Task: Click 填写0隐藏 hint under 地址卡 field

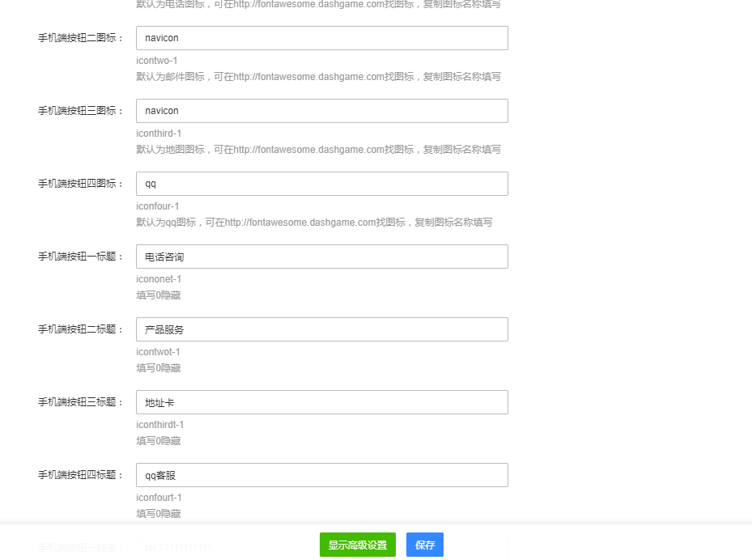Action: coord(159,441)
